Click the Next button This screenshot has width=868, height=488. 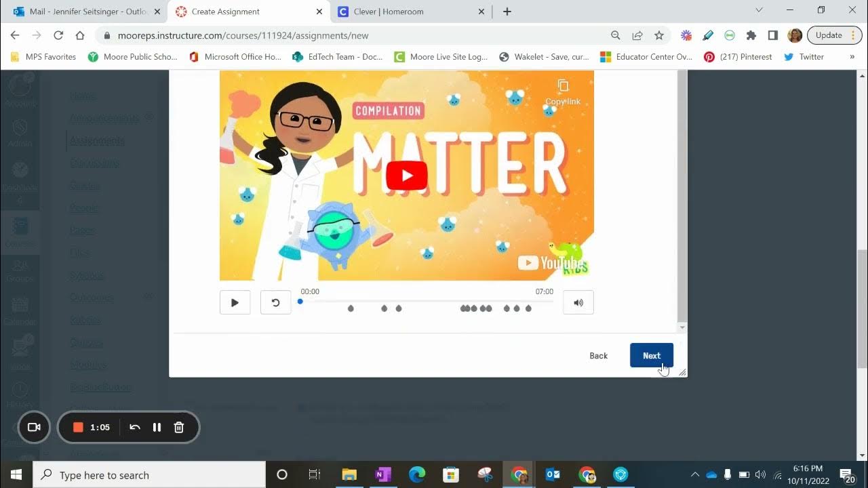(652, 355)
